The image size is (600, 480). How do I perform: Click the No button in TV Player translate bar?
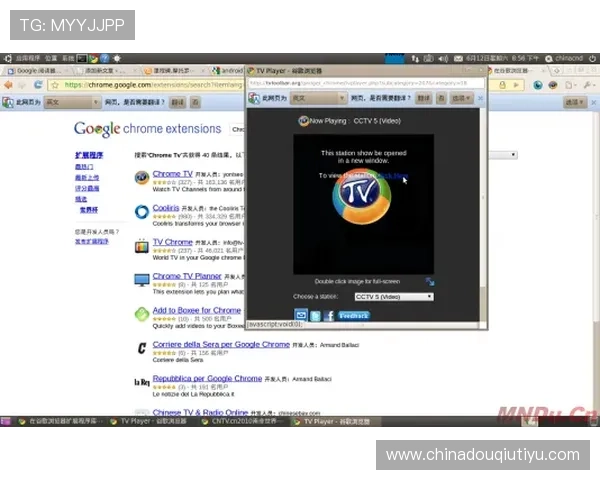coord(441,98)
